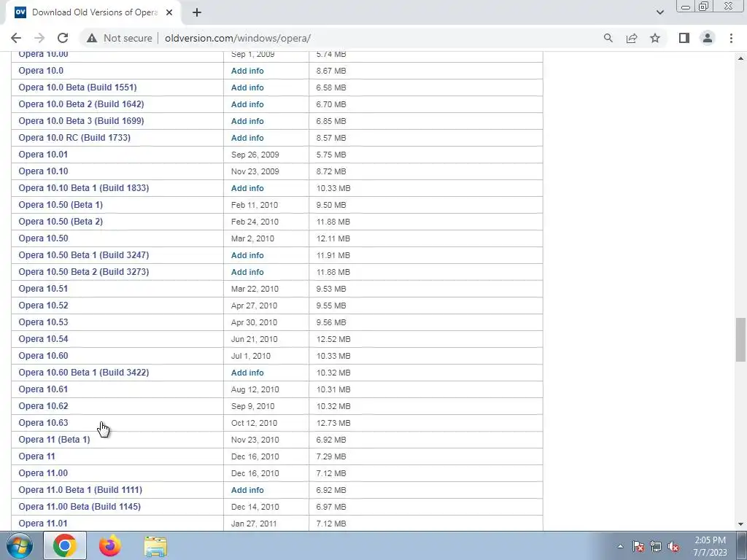The height and width of the screenshot is (560, 747).
Task: Toggle the Chrome side panel
Action: [x=684, y=38]
